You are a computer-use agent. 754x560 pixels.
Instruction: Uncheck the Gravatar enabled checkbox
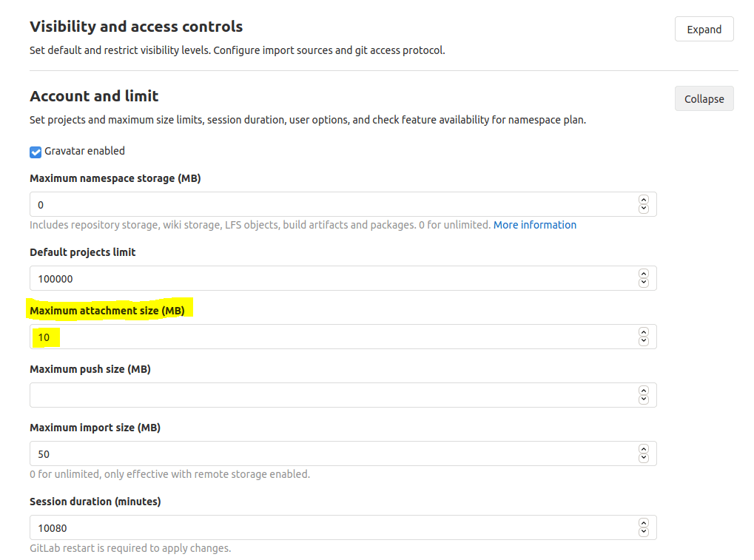click(36, 152)
